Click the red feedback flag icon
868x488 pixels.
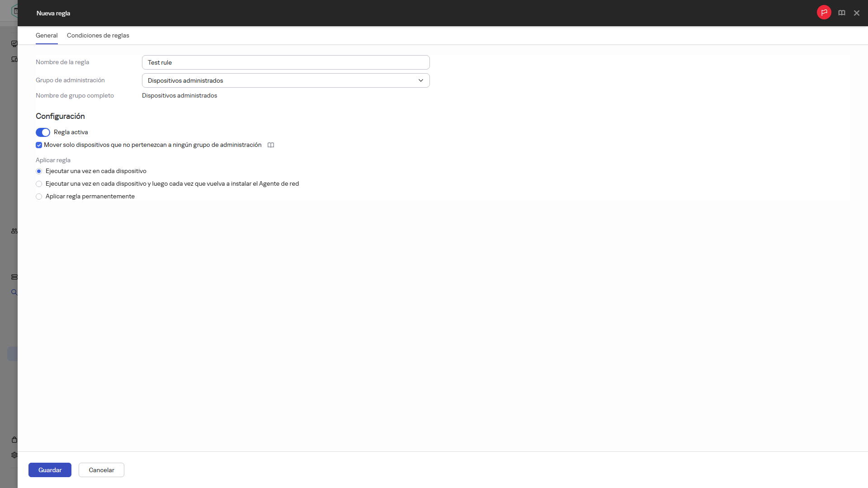point(824,13)
